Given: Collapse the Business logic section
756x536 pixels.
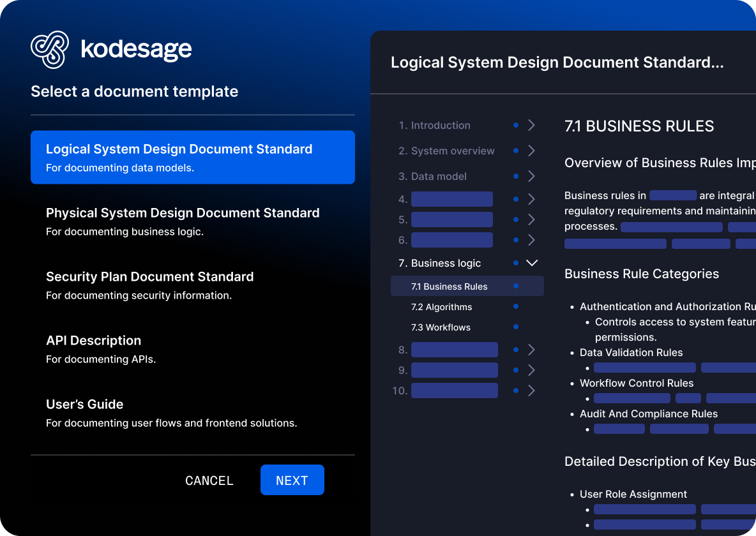Looking at the screenshot, I should [x=531, y=263].
